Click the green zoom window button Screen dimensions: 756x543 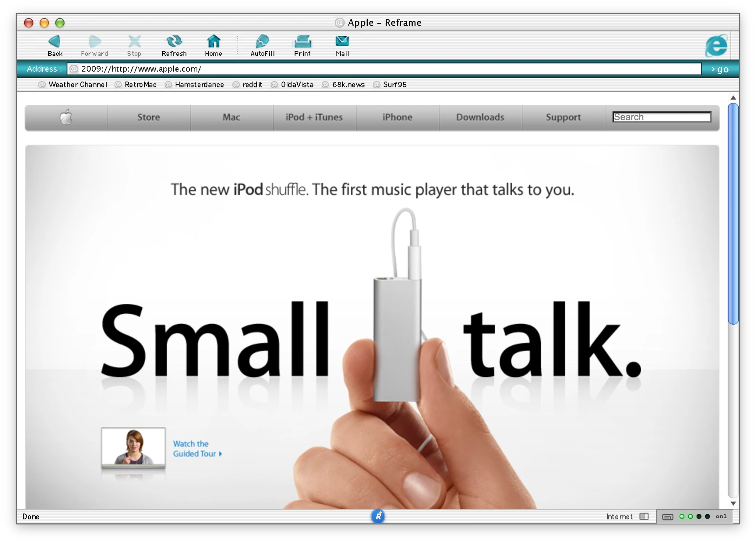[60, 23]
